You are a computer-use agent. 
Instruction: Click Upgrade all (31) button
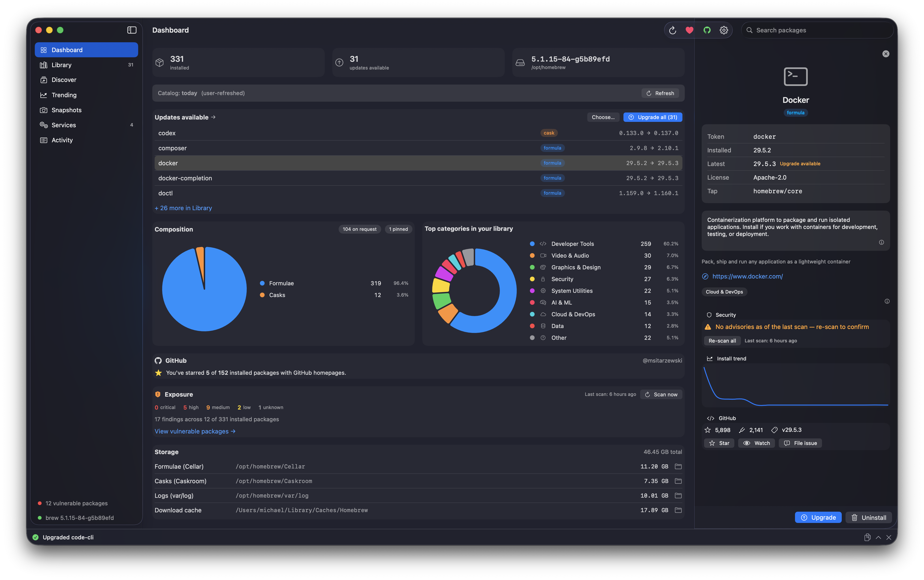[653, 117]
